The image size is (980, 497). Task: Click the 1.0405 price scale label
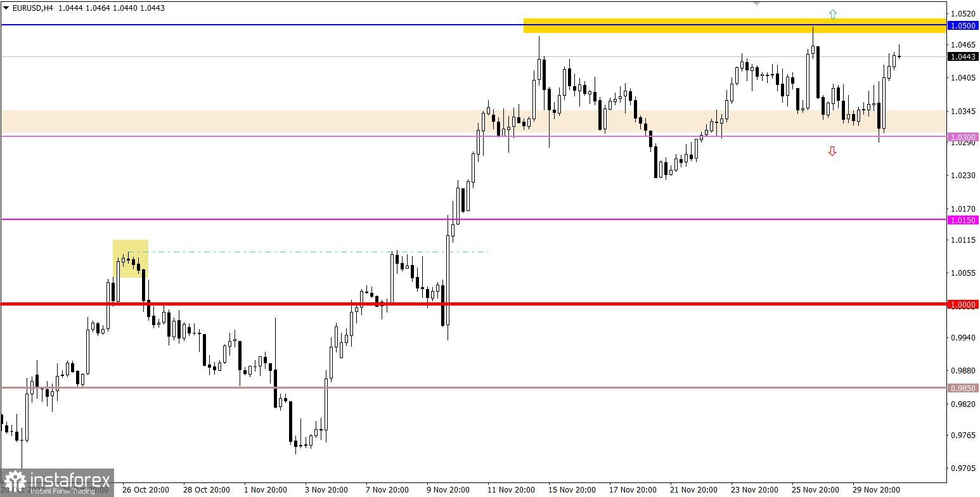click(x=964, y=78)
